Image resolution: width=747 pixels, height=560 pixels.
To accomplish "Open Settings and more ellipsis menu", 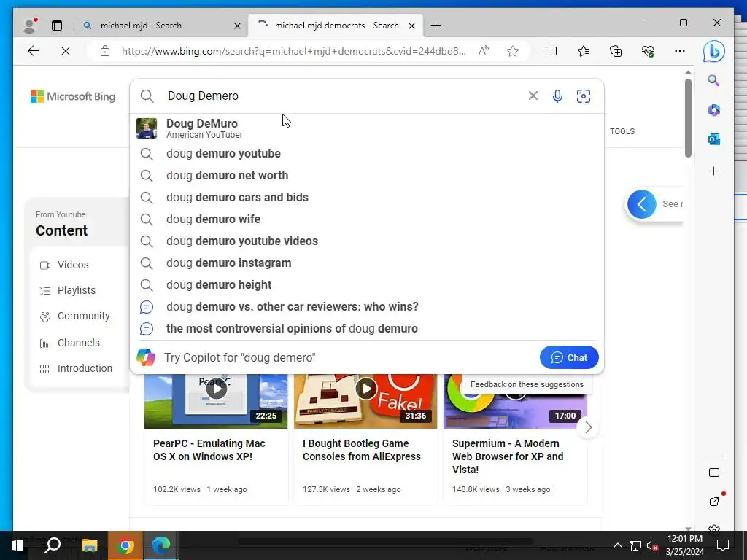I will 680,51.
